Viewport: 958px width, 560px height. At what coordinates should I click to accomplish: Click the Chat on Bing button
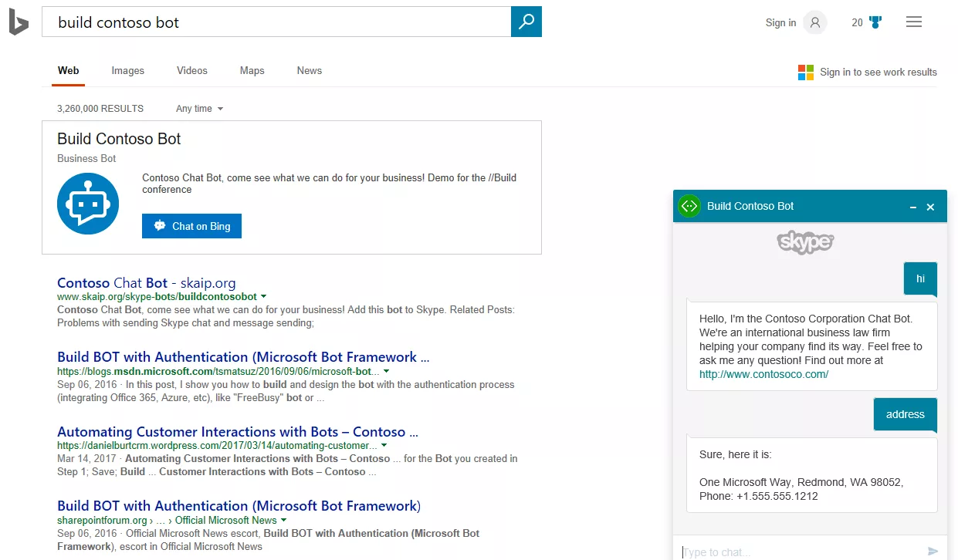tap(191, 226)
